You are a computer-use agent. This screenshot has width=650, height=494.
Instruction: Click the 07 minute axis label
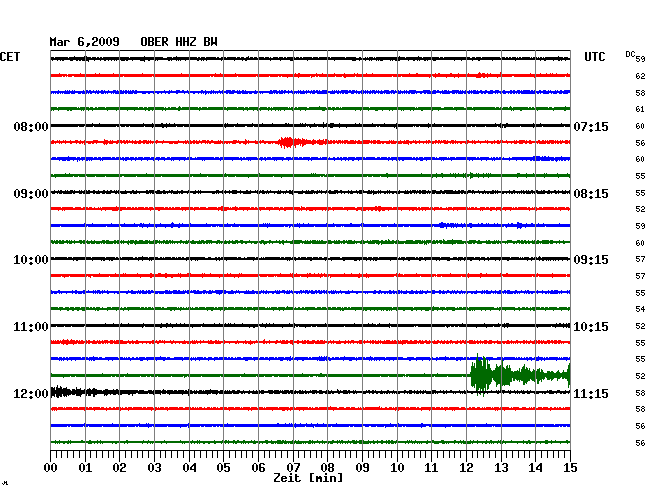293,467
